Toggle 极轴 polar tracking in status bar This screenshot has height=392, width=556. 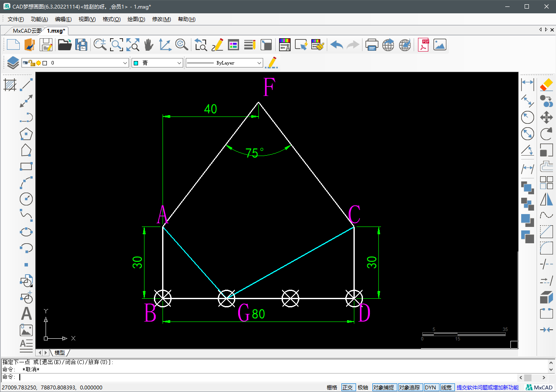(363, 387)
